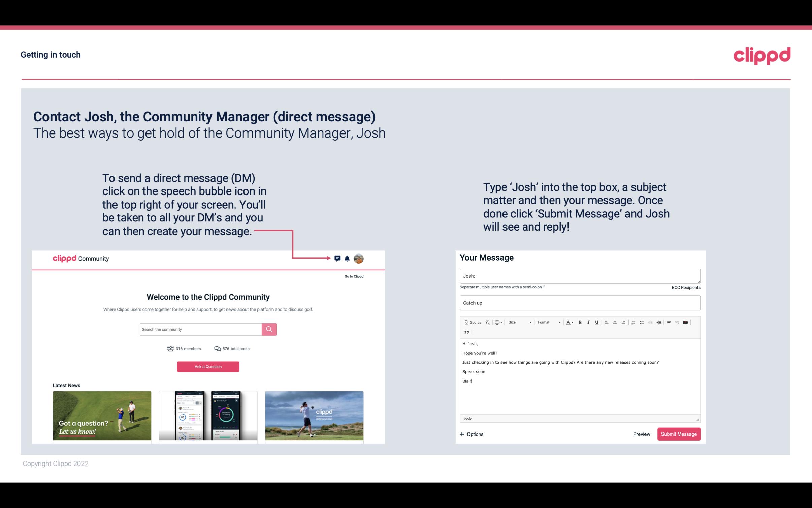Click the italic formatting icon in editor
The width and height of the screenshot is (812, 508).
[x=589, y=322]
